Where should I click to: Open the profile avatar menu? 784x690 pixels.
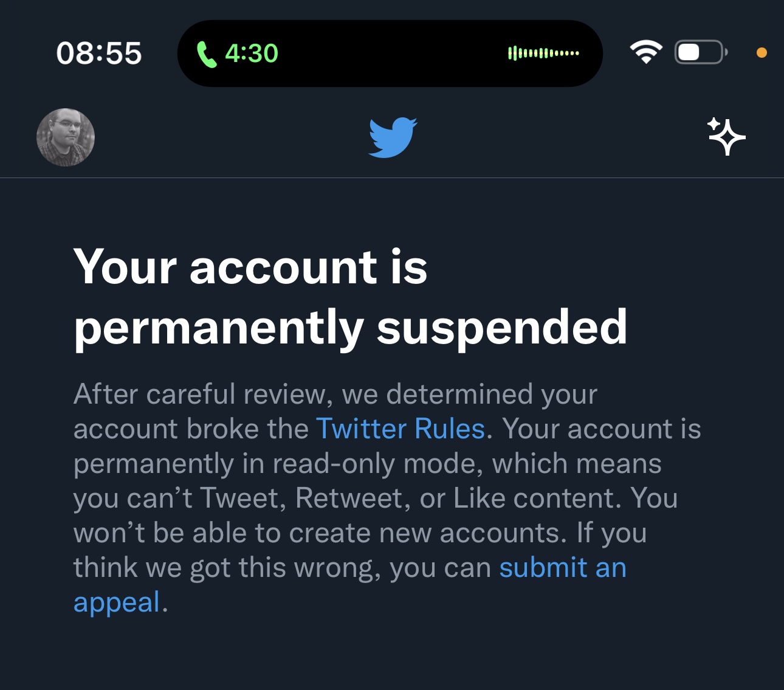coord(66,137)
